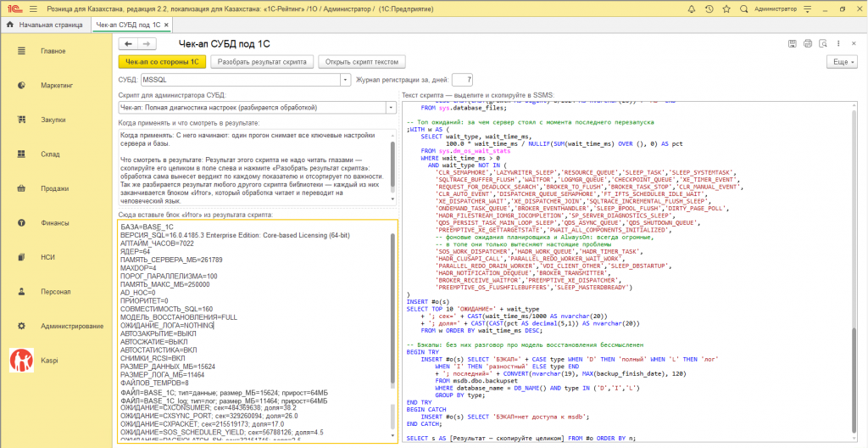Open the history clock icon
The image size is (868, 448).
[709, 8]
